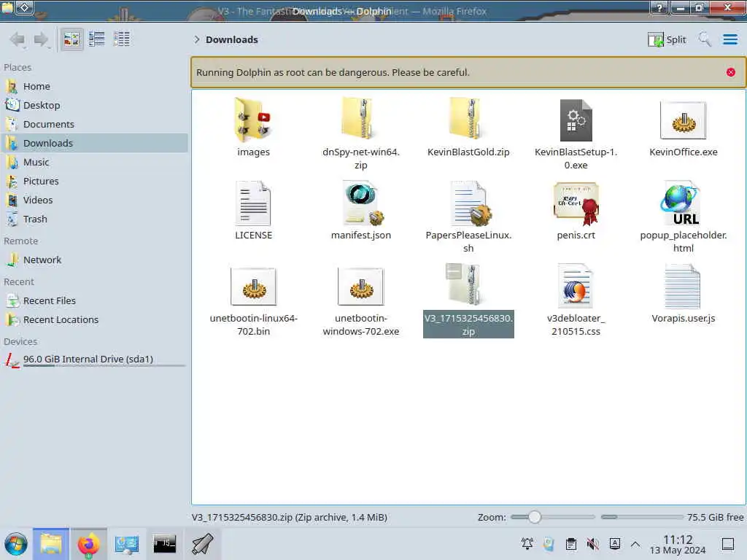
Task: Select the images folder icon
Action: [253, 119]
